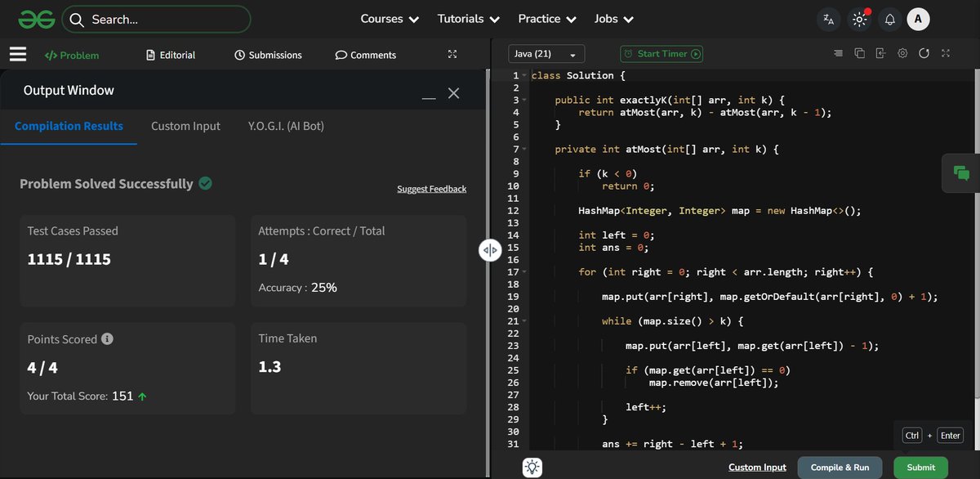The height and width of the screenshot is (479, 980).
Task: Click the 'HashMap<Integer, Integer> map' code line
Action: coord(719,211)
